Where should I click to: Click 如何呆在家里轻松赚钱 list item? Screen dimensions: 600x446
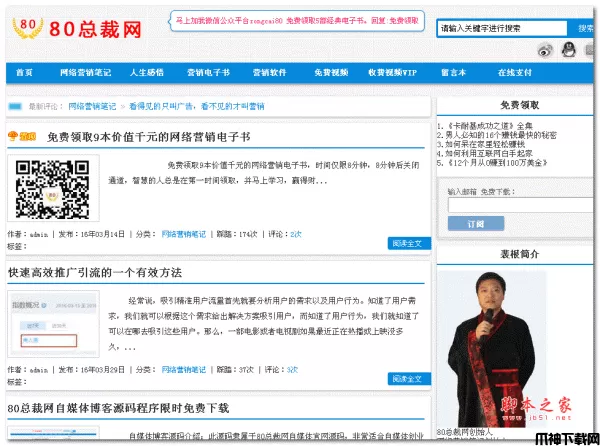481,144
